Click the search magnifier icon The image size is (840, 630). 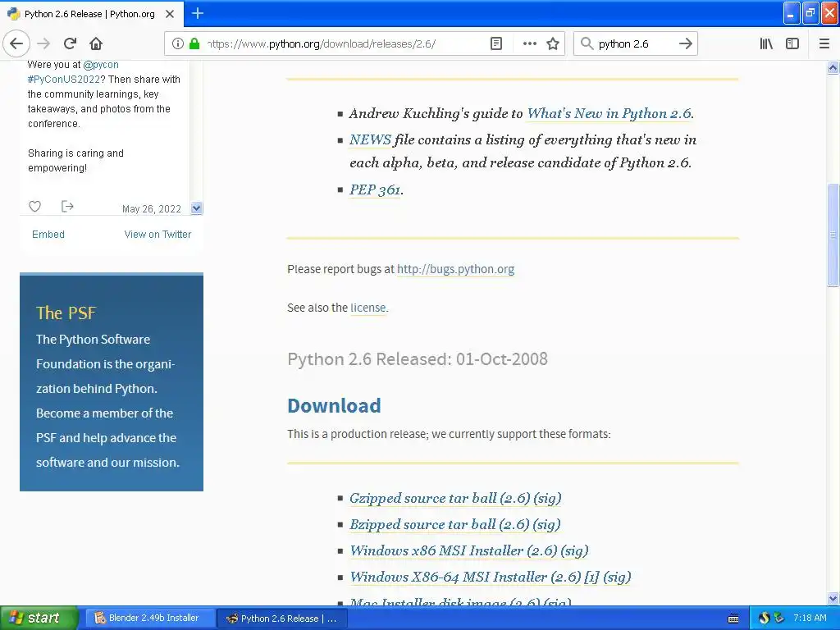(x=587, y=43)
